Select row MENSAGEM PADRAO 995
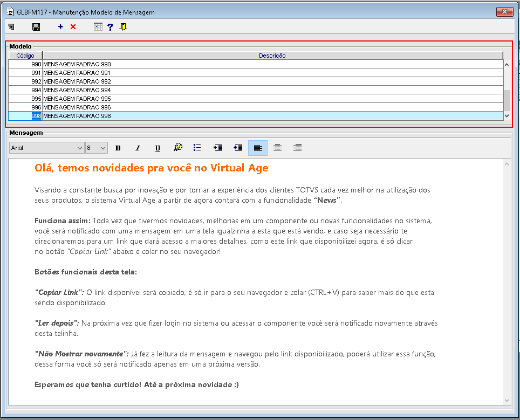This screenshot has width=520, height=420. [256, 99]
